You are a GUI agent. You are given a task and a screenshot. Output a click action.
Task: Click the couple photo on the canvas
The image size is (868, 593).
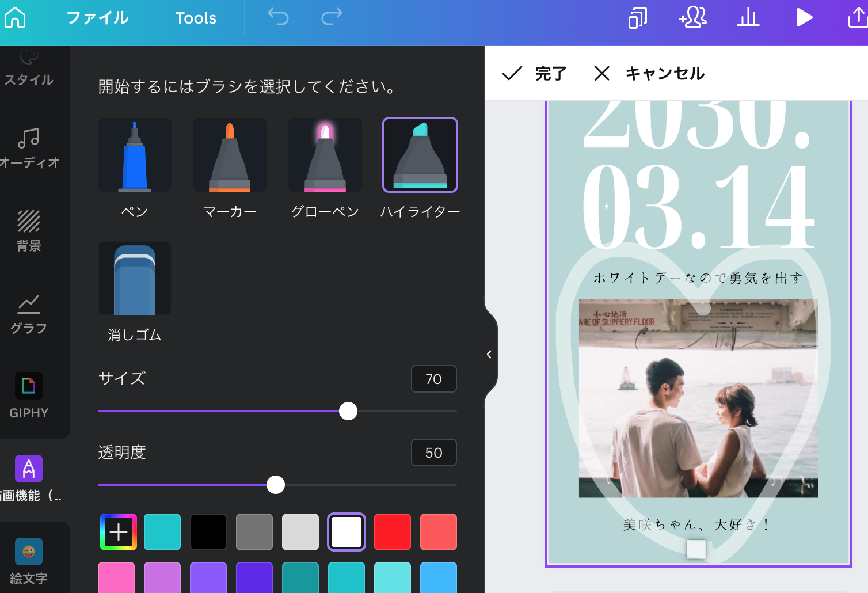pyautogui.click(x=698, y=398)
